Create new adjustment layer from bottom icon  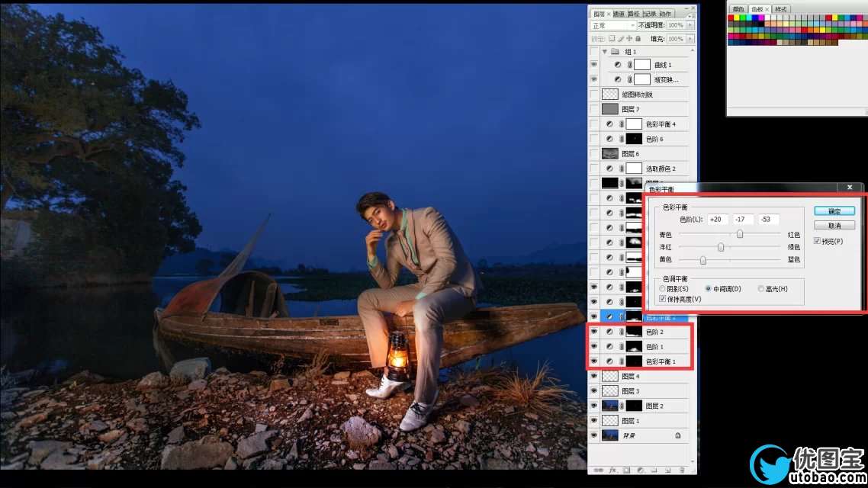pyautogui.click(x=641, y=470)
